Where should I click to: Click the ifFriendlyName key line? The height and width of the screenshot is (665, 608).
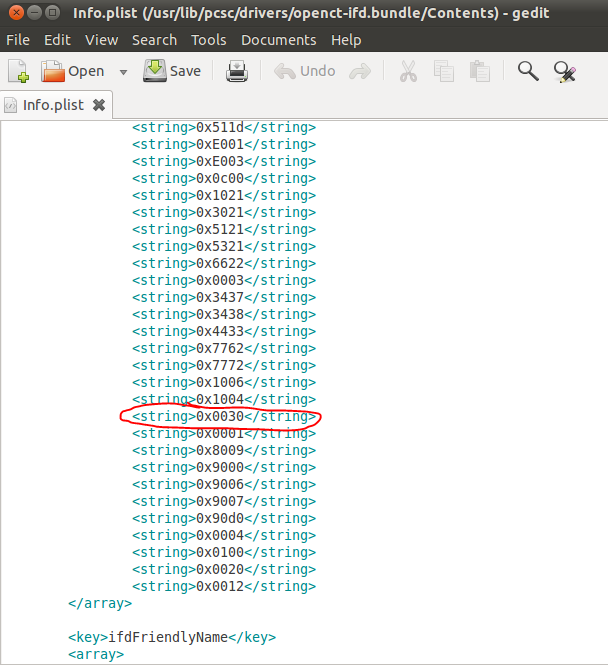point(171,637)
